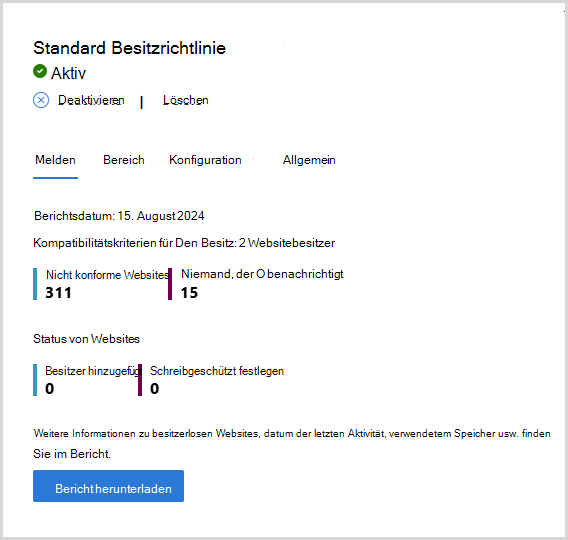
Task: Click the Berichtsdatum 15. August 2024 text
Action: point(119,216)
